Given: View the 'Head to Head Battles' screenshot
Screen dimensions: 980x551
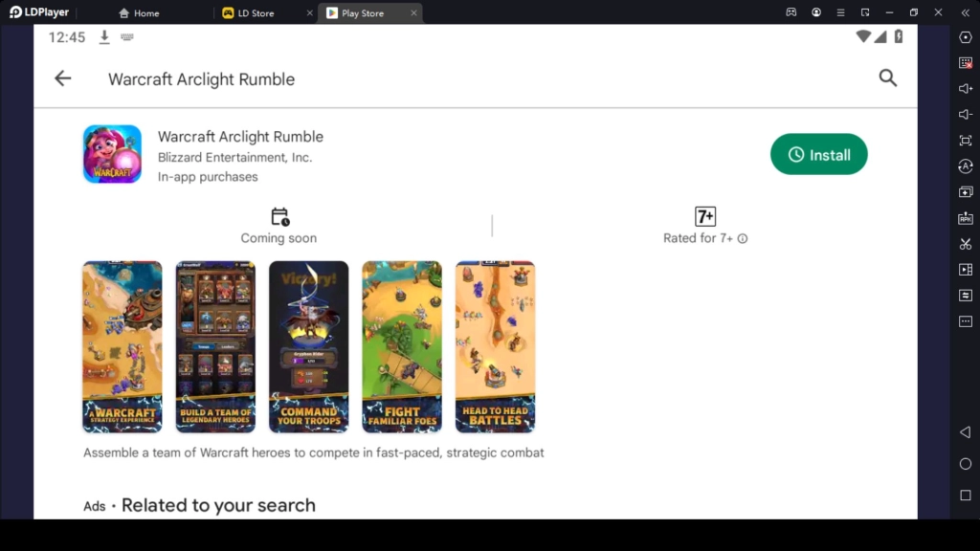Looking at the screenshot, I should click(x=495, y=346).
